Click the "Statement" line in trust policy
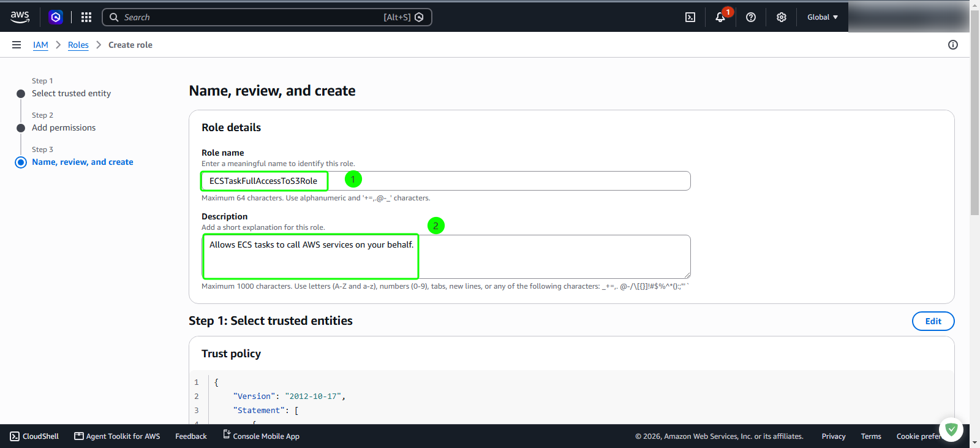Screen dimensions: 980x448 point(266,411)
